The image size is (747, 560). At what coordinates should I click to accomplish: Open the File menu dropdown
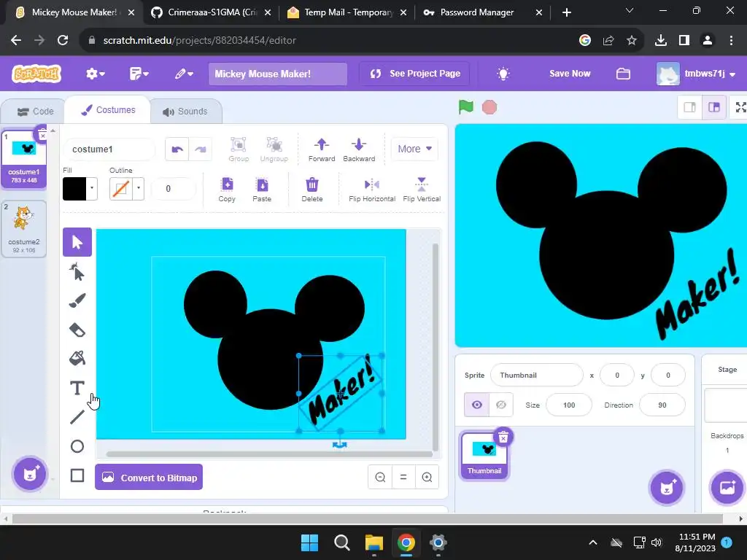(x=139, y=74)
